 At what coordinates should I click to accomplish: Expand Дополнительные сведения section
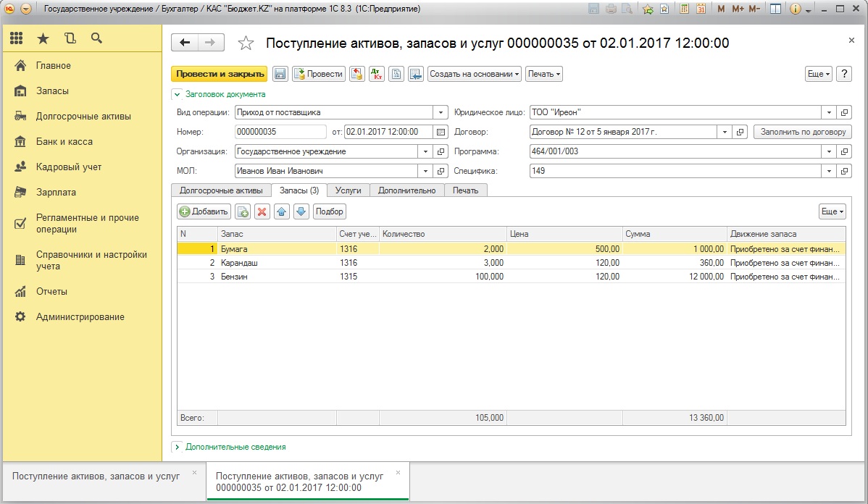tap(177, 447)
